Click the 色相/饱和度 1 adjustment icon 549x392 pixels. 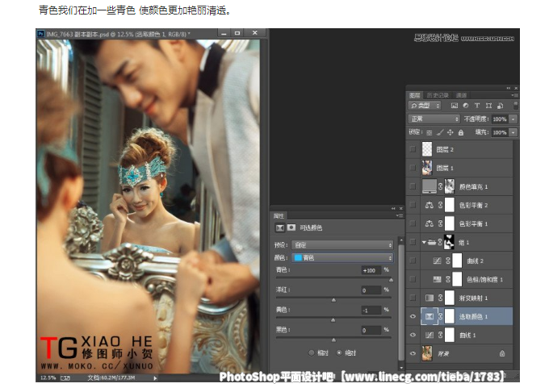(x=437, y=279)
